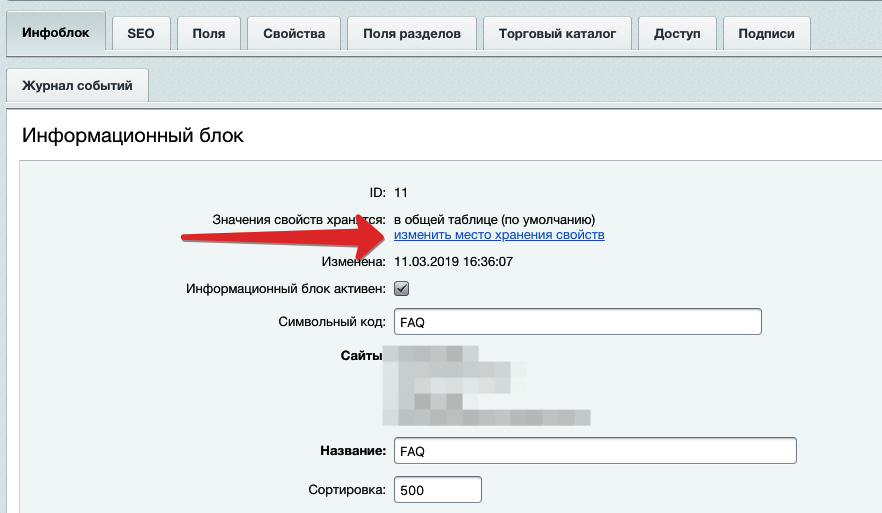Select the Журнал событий tab
882x513 pixels.
77,86
